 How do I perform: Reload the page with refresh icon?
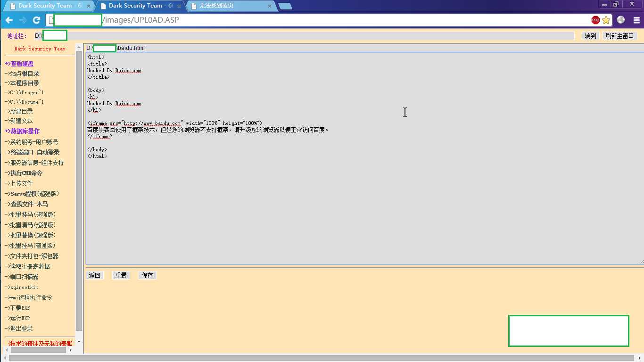tap(36, 20)
